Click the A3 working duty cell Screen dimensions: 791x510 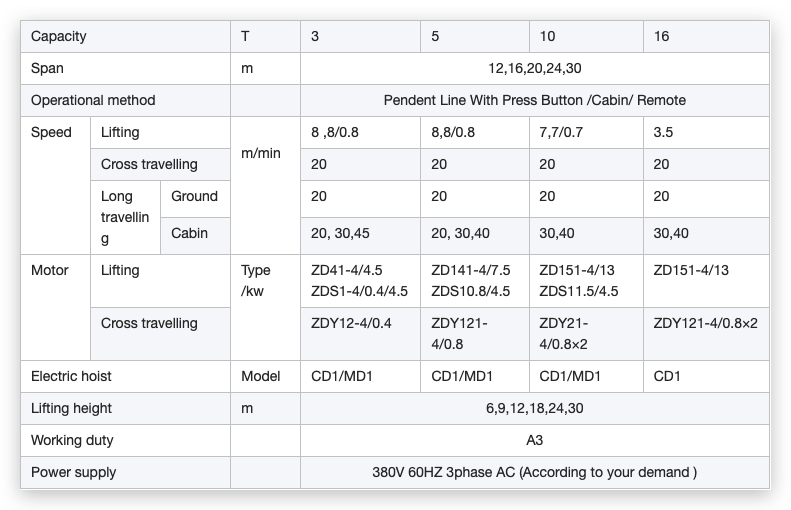pyautogui.click(x=535, y=440)
